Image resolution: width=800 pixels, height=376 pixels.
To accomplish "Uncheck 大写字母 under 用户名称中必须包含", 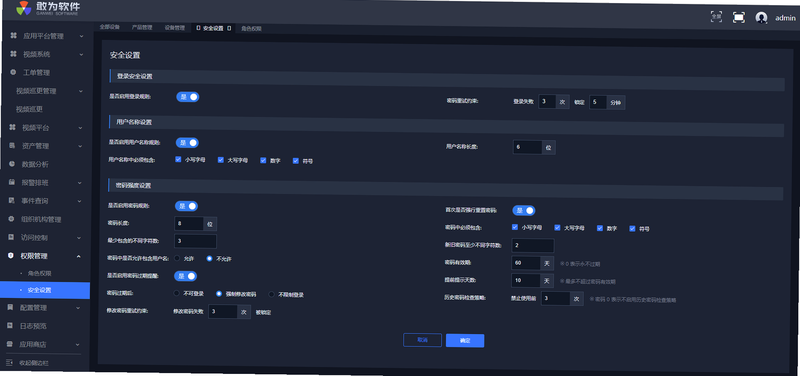I will tap(221, 160).
